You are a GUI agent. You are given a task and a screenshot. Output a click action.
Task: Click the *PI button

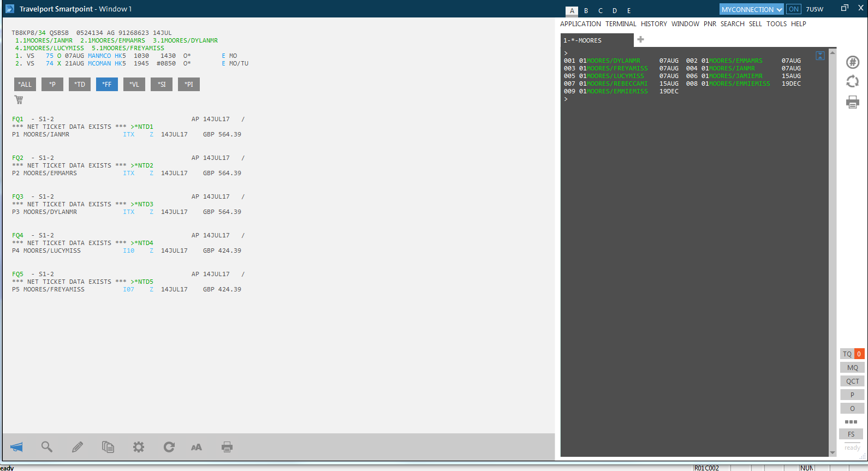coord(189,85)
